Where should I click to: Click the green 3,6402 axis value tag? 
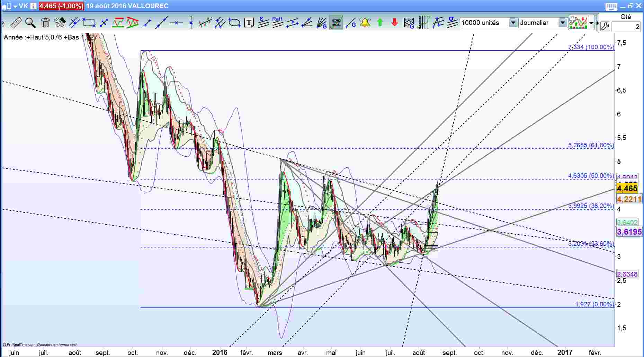(x=627, y=222)
